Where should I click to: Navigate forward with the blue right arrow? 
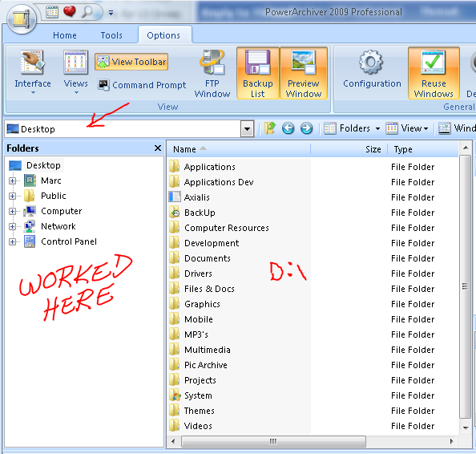point(307,128)
